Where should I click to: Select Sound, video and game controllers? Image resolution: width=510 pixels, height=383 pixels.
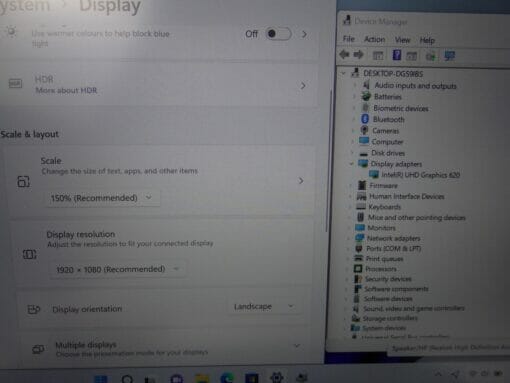pos(414,308)
